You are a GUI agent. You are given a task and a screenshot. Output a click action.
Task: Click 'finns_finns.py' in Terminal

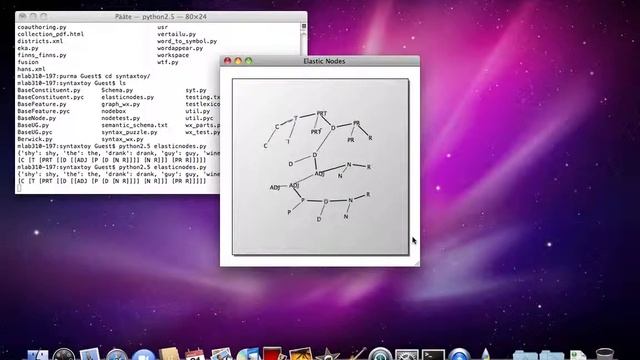click(42, 55)
